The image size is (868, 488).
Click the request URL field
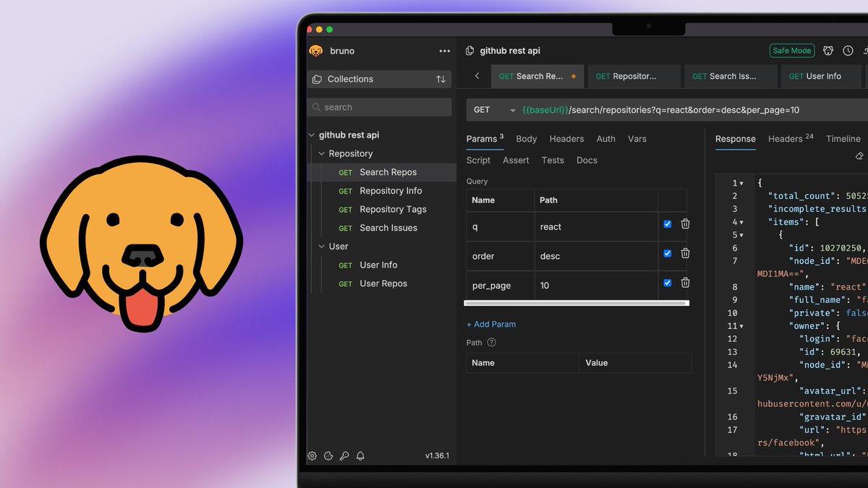(x=693, y=110)
